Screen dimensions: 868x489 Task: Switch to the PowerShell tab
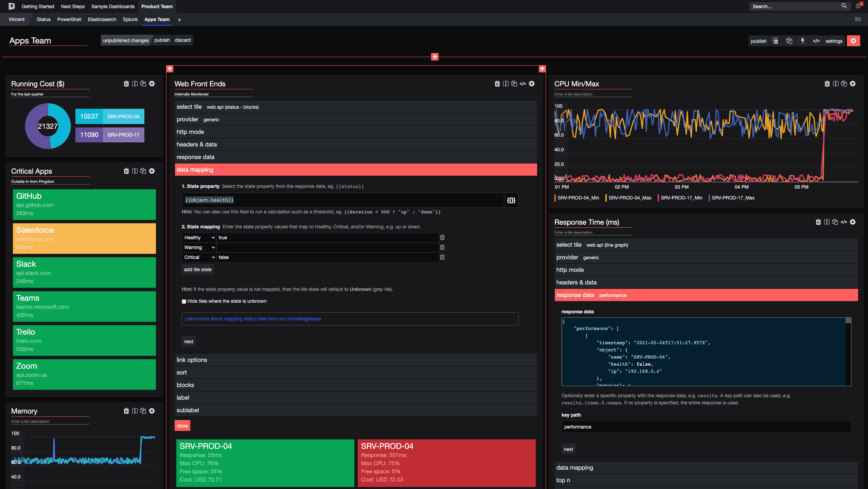coord(69,19)
